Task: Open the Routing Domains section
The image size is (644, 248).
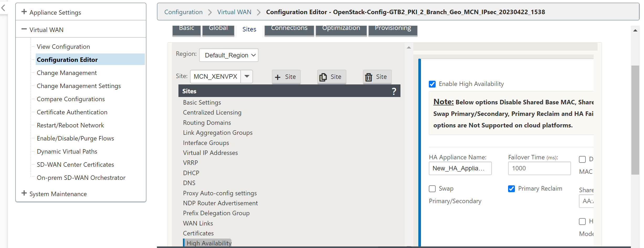Action: pyautogui.click(x=207, y=123)
